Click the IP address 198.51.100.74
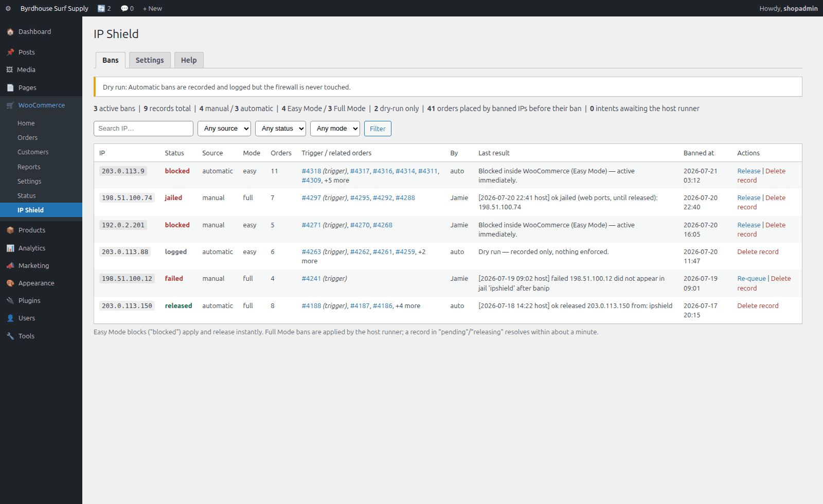Viewport: 823px width, 504px height. click(x=127, y=198)
